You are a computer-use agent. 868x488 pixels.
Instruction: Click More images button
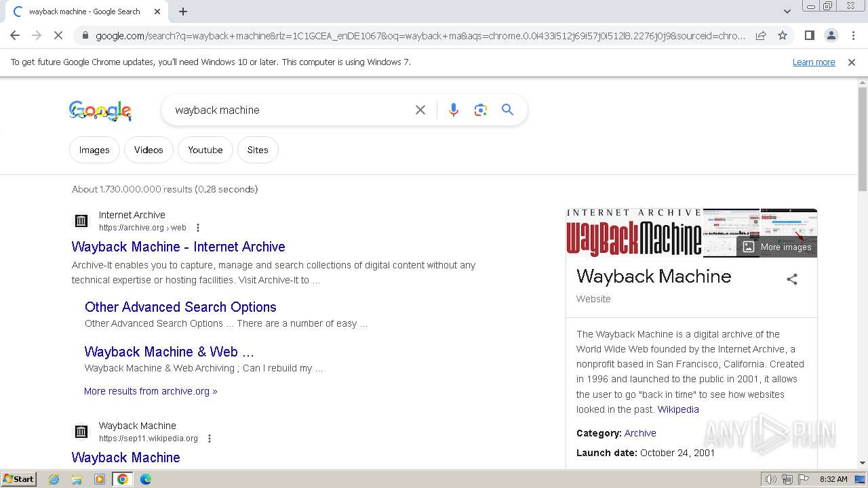coord(777,247)
